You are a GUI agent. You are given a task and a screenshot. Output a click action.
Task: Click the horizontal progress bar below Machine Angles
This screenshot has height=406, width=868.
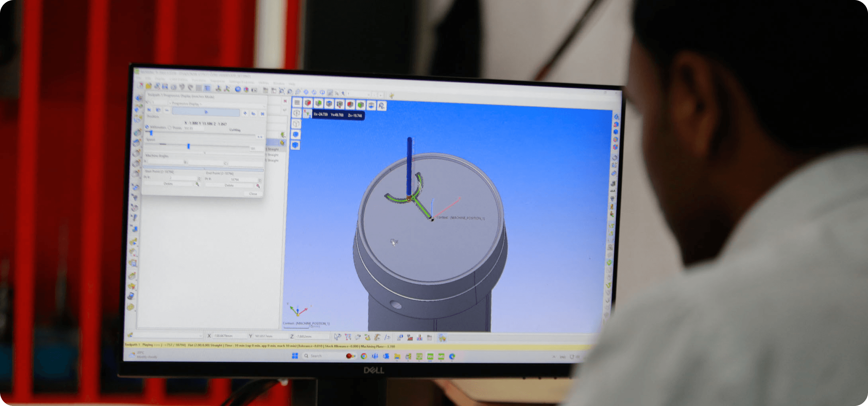click(204, 169)
